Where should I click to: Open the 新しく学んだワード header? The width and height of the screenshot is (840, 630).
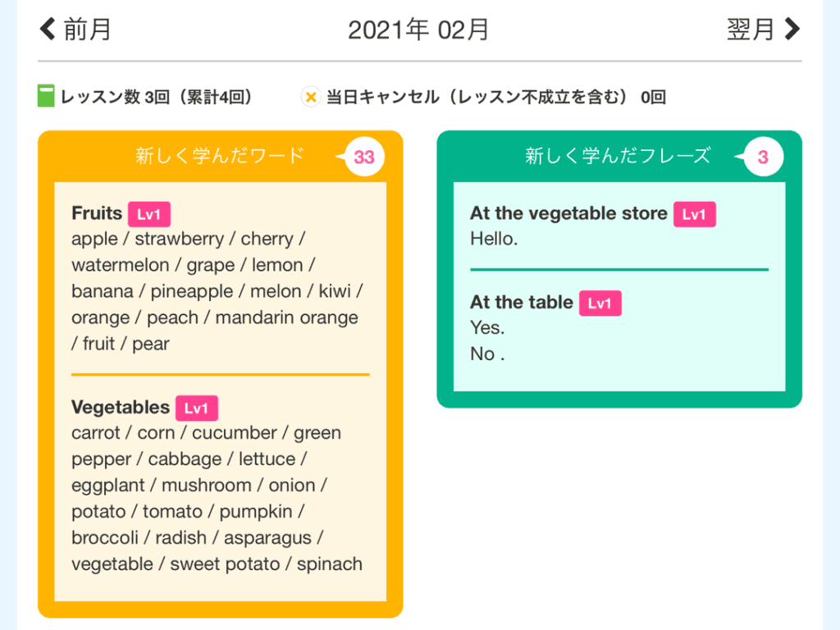pos(220,156)
